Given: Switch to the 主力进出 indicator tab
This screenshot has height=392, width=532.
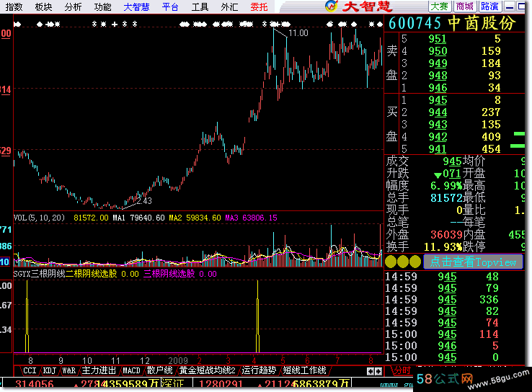Looking at the screenshot, I should coord(99,370).
